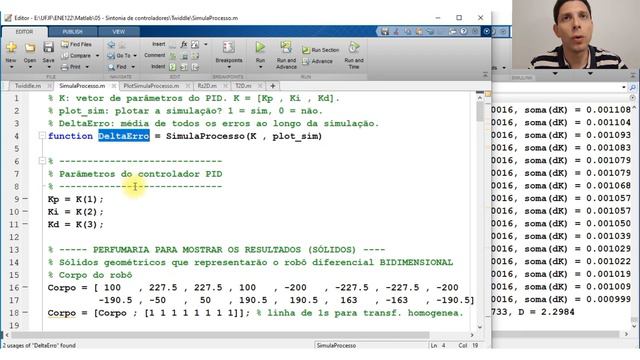
Task: Click the quick access Save icon
Action: 384,31
